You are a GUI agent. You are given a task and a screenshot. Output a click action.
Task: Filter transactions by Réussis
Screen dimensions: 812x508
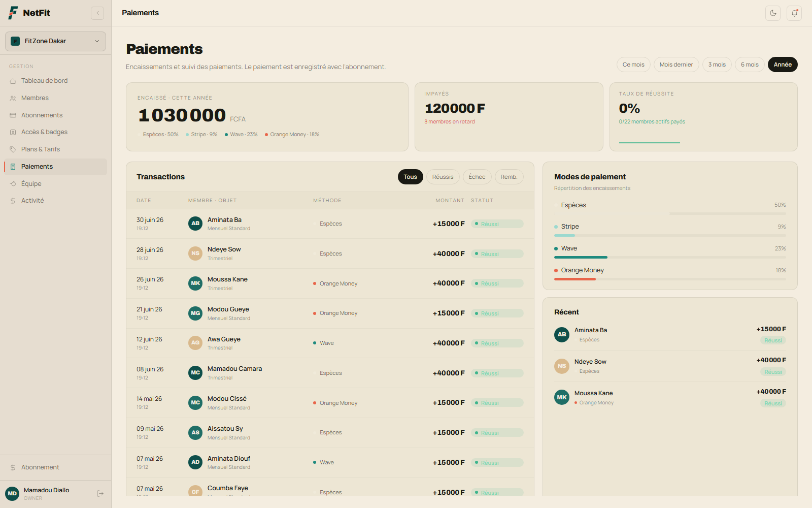[443, 177]
